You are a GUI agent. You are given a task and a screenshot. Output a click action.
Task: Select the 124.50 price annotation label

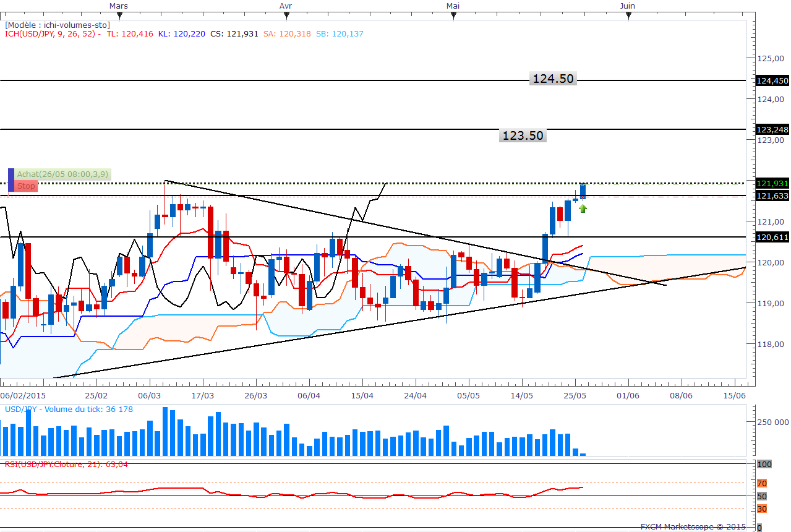tap(554, 79)
